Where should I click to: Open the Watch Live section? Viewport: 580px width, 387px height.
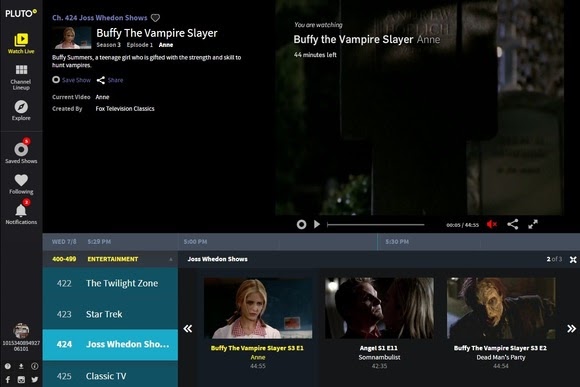(x=21, y=44)
